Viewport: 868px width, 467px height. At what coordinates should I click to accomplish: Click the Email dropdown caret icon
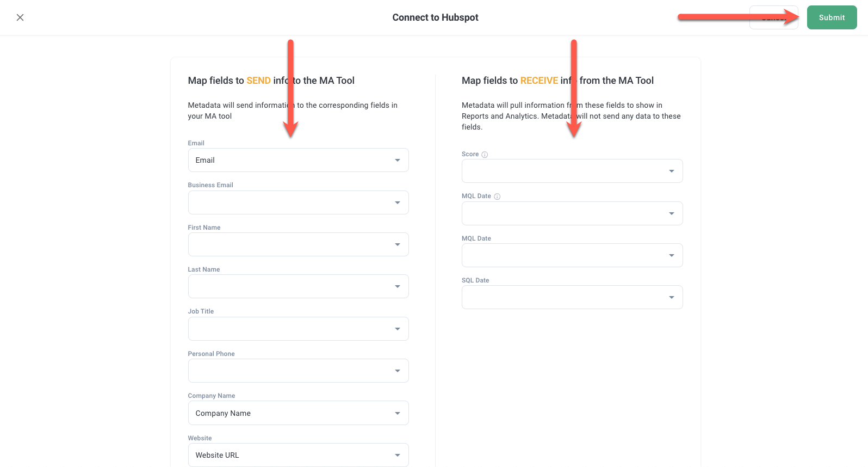tap(398, 160)
